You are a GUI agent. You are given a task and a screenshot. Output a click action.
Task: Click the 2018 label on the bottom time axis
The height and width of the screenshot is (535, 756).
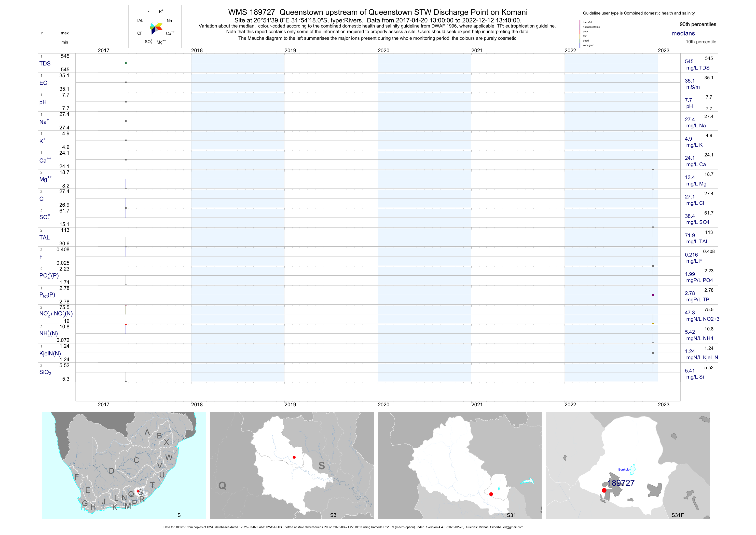click(197, 405)
